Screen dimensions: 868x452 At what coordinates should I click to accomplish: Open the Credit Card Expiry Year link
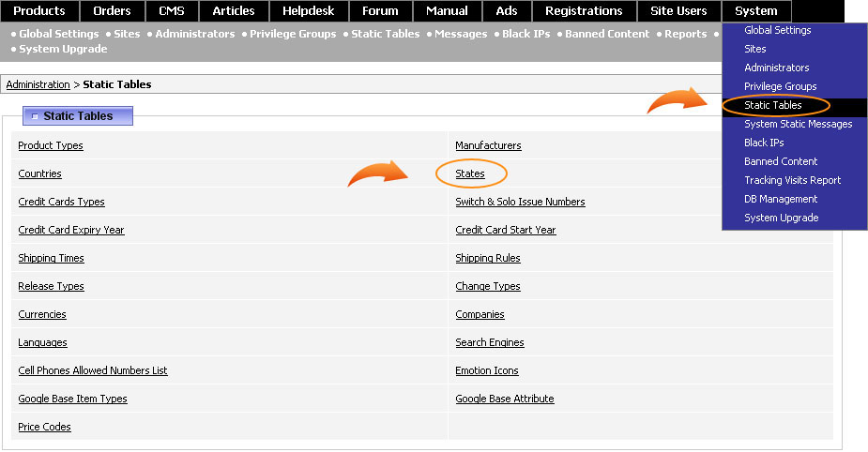coord(71,230)
